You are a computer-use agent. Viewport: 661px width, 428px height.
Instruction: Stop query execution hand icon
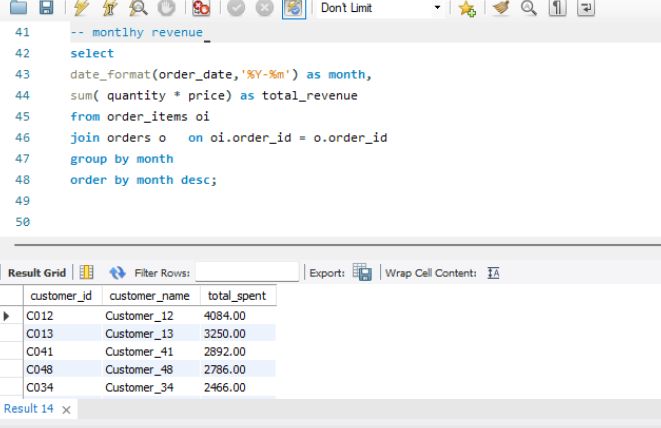coord(167,7)
